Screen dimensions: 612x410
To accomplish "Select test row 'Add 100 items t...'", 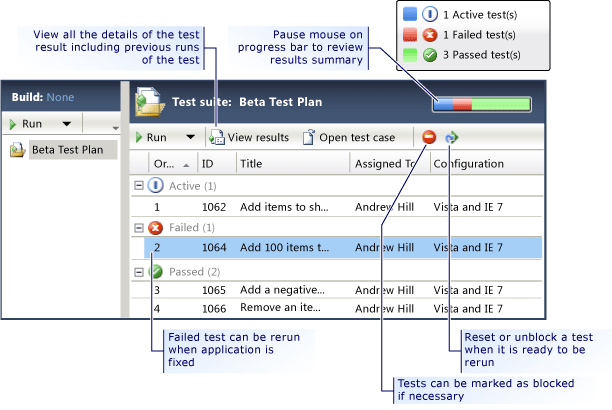I will 343,248.
